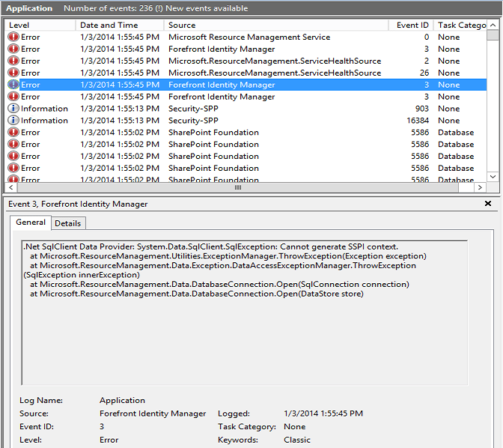Click the 'Application' log title in header
This screenshot has height=448, width=503.
pyautogui.click(x=29, y=8)
